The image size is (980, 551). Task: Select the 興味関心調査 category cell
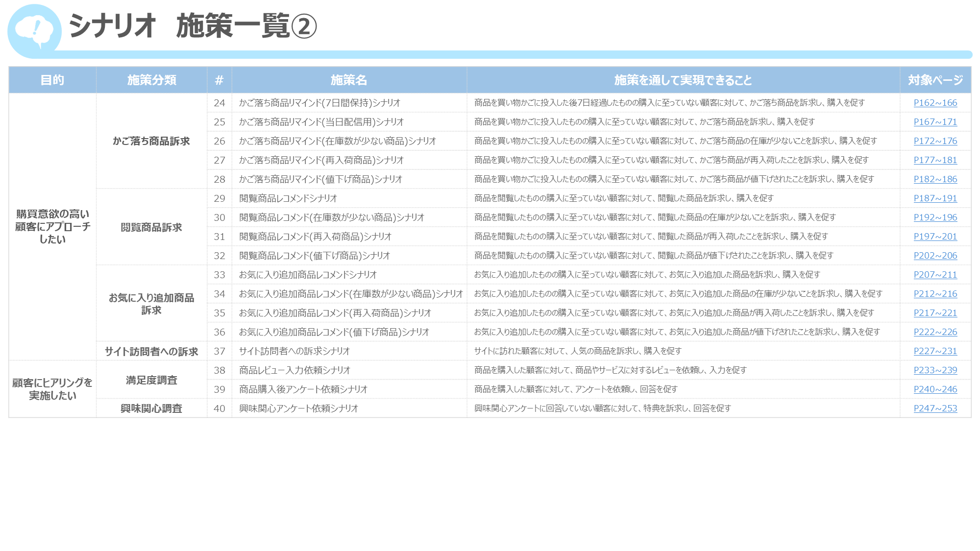(151, 408)
